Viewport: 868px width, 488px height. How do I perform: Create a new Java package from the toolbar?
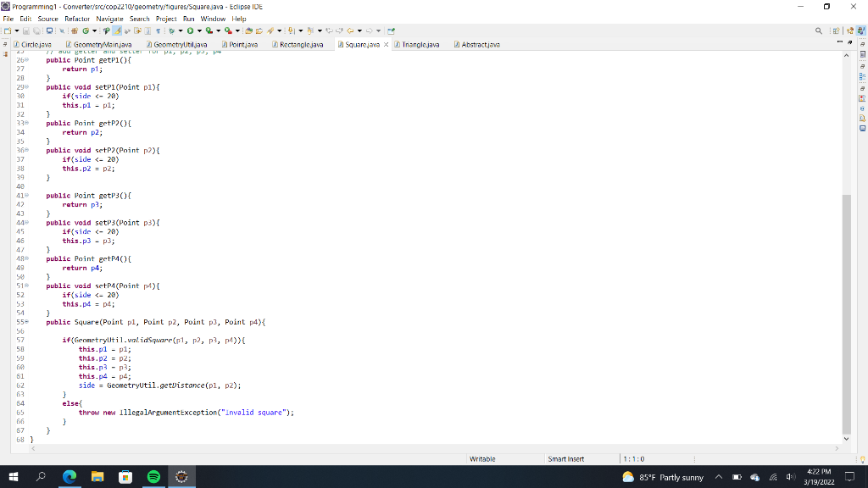click(x=75, y=30)
